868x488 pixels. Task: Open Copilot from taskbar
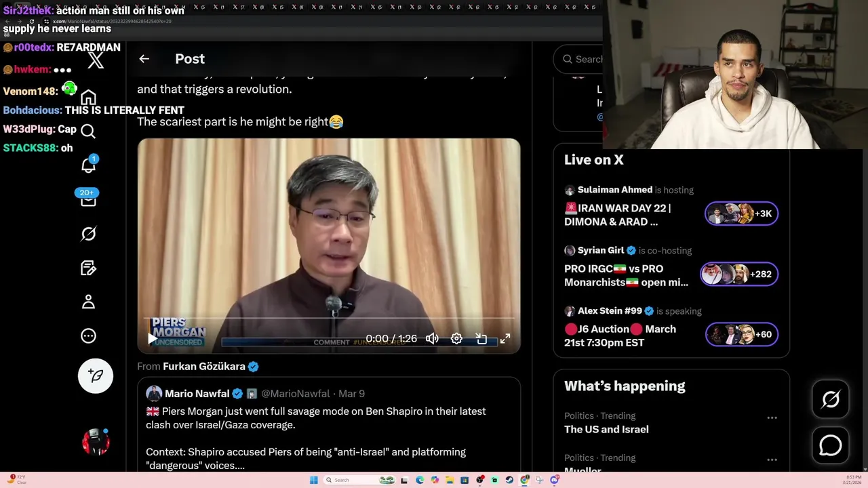435,480
